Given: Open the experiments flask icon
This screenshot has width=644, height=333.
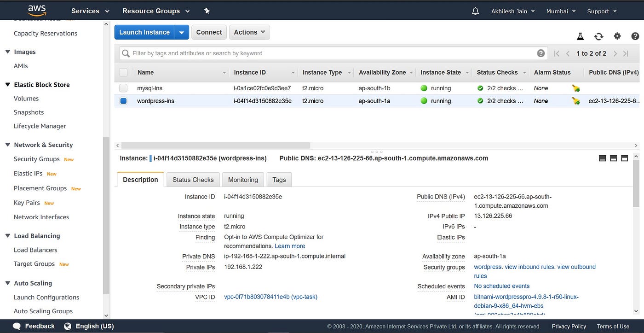Looking at the screenshot, I should point(581,36).
